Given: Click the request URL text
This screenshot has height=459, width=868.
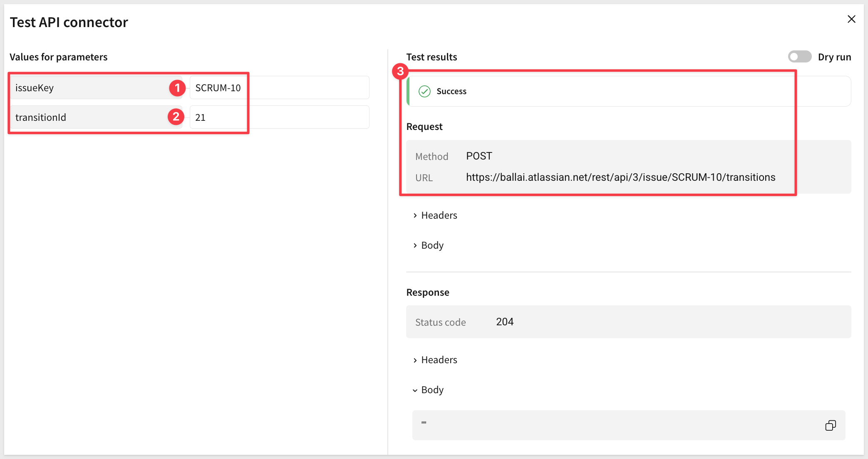Looking at the screenshot, I should [620, 177].
